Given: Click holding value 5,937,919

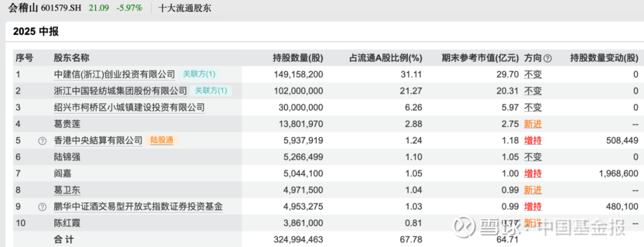Looking at the screenshot, I should pos(304,140).
